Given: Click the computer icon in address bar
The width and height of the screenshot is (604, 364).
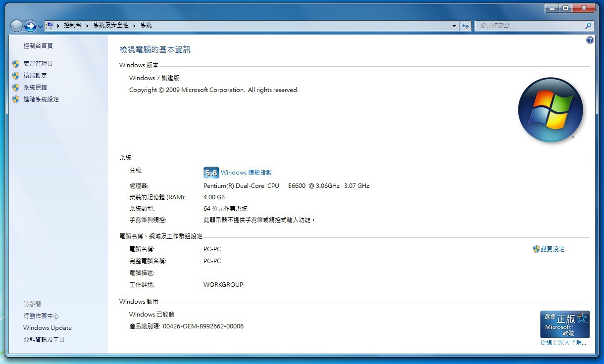Looking at the screenshot, I should 50,25.
